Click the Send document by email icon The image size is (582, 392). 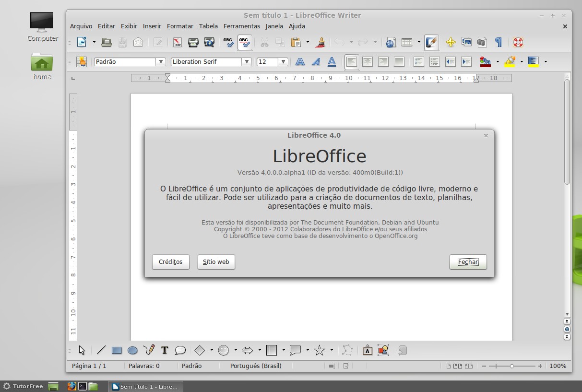click(138, 42)
